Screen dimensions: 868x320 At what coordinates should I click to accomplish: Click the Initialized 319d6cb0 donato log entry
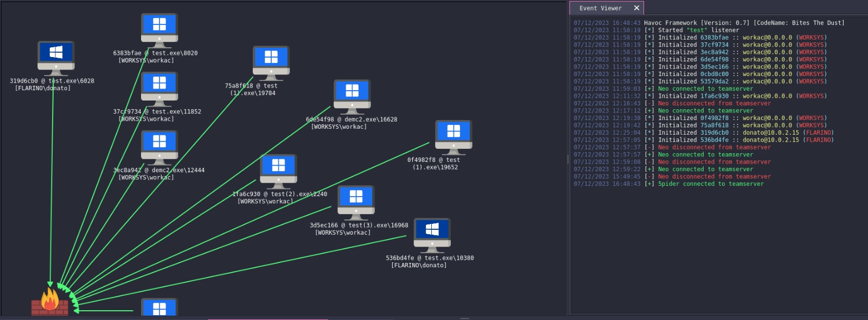point(704,133)
